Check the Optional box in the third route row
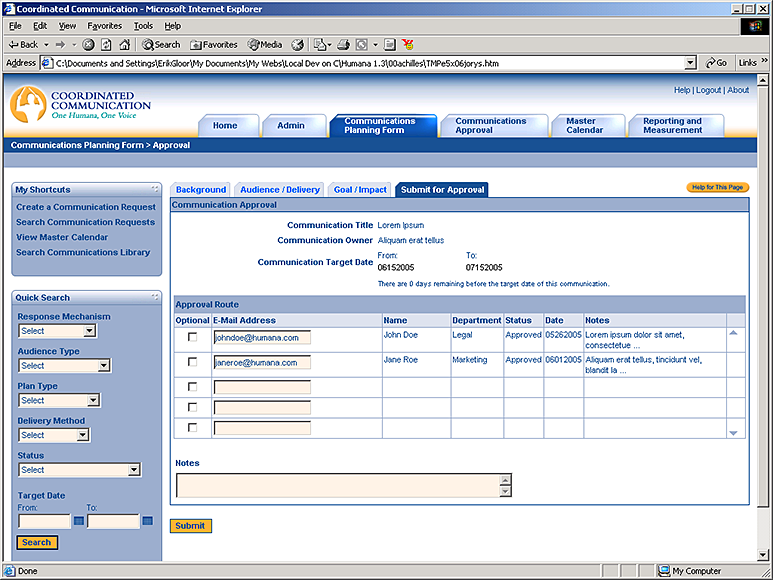This screenshot has height=580, width=773. point(192,387)
